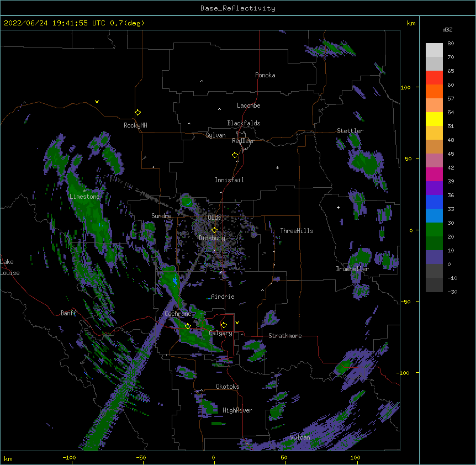Click the km unit label at top-right of map
Viewport: 476px width, 465px height.
click(x=411, y=23)
